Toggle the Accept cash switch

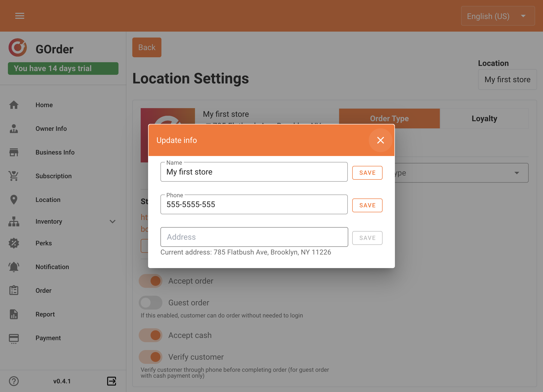pyautogui.click(x=151, y=335)
